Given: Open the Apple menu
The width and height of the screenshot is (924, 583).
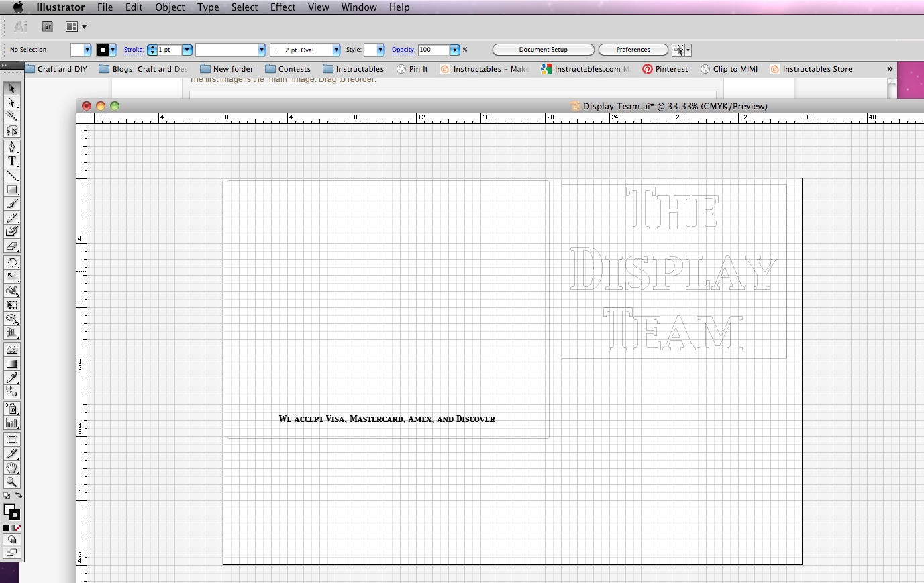Looking at the screenshot, I should point(18,7).
